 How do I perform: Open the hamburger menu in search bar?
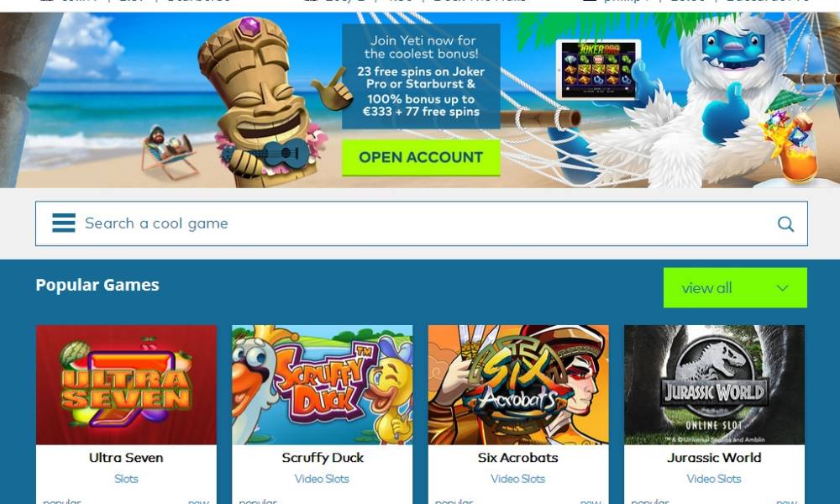coord(64,223)
